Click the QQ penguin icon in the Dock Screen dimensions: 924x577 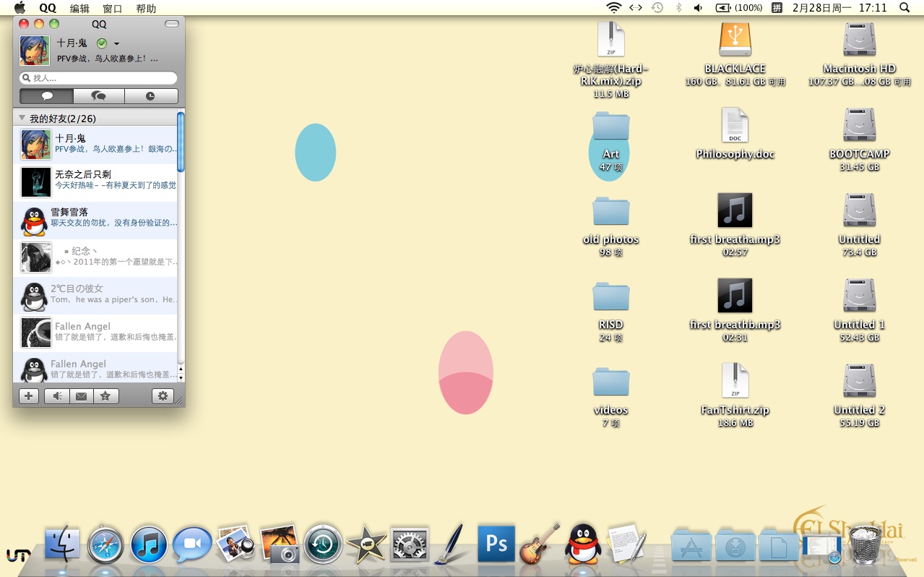[583, 544]
